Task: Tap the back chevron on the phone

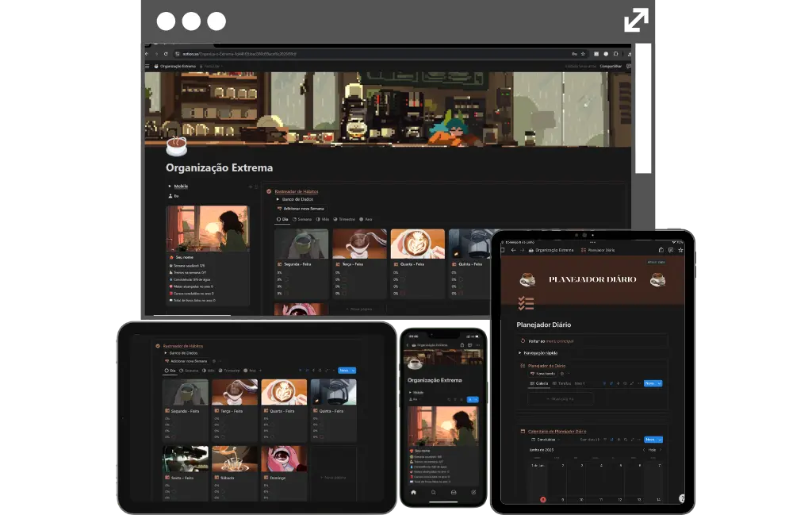Action: pyautogui.click(x=408, y=345)
